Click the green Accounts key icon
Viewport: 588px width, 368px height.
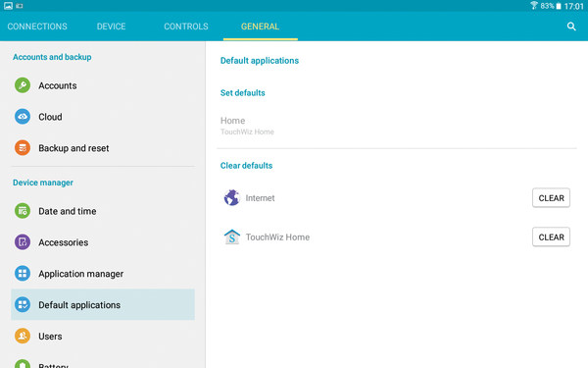(23, 85)
